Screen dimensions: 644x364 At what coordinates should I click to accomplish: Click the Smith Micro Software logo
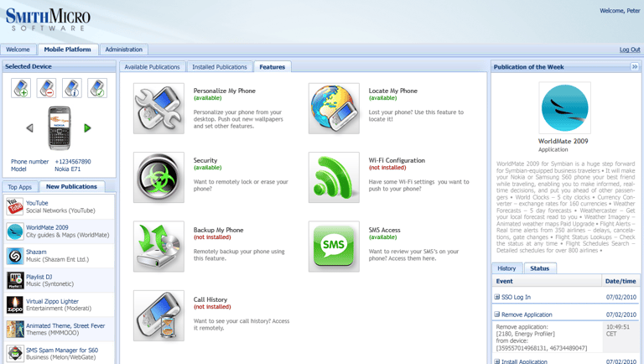tap(48, 19)
